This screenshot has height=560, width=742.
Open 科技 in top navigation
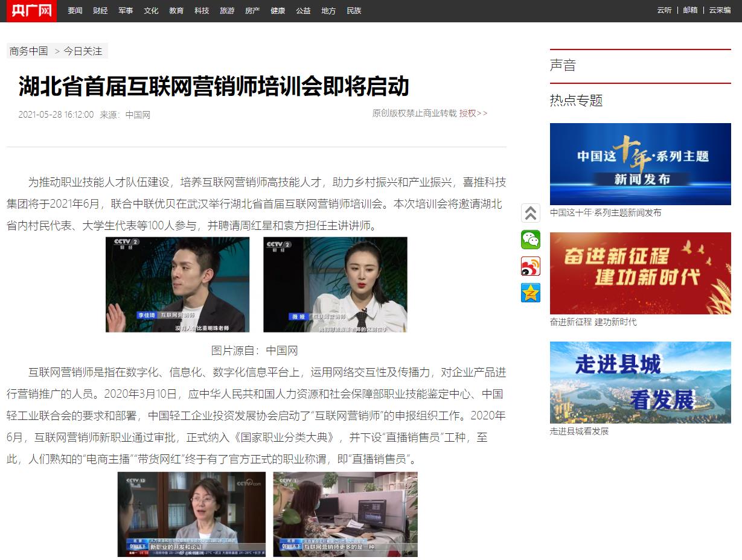point(202,11)
